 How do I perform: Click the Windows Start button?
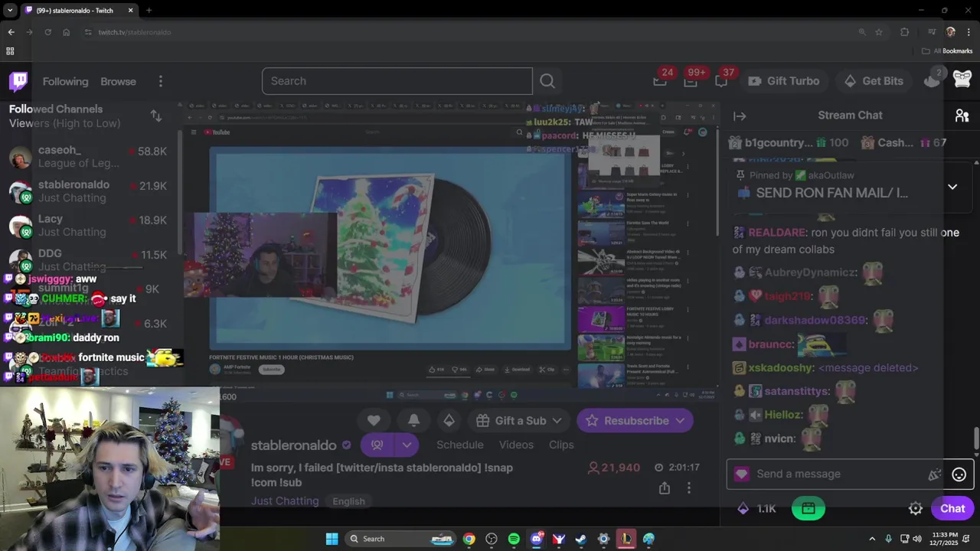[332, 539]
